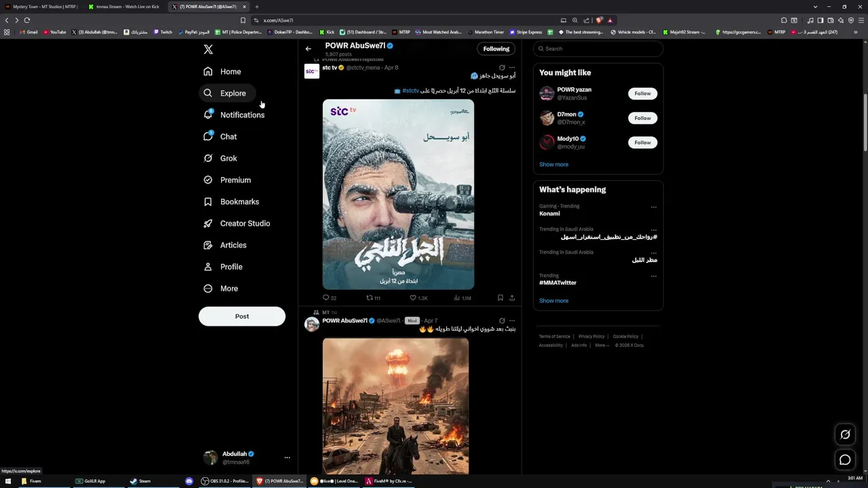The image size is (868, 488).
Task: Expand the More footer options
Action: (x=601, y=345)
